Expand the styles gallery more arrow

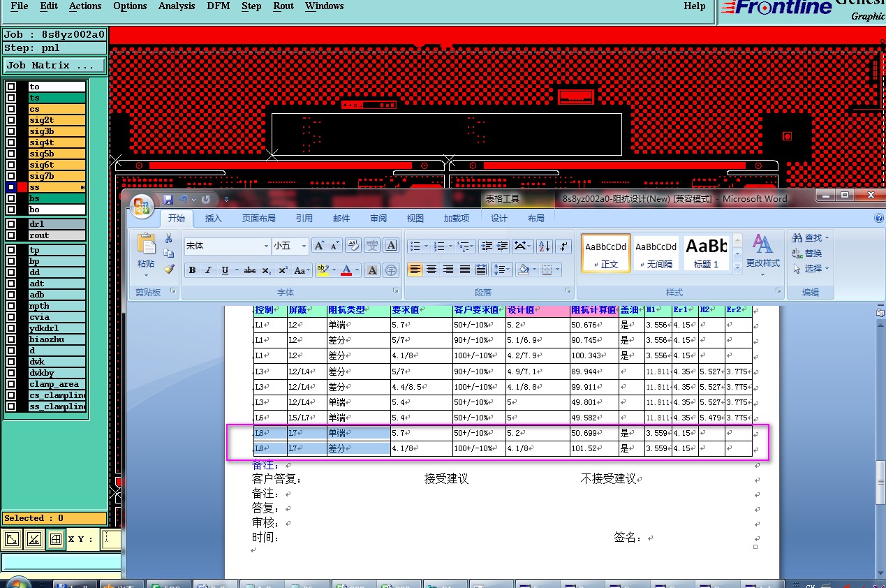coord(737,267)
